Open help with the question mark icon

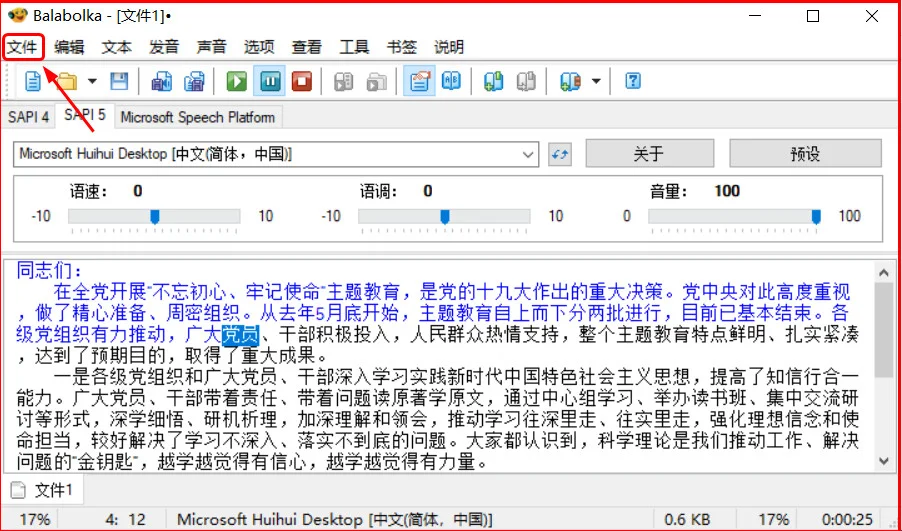point(633,81)
